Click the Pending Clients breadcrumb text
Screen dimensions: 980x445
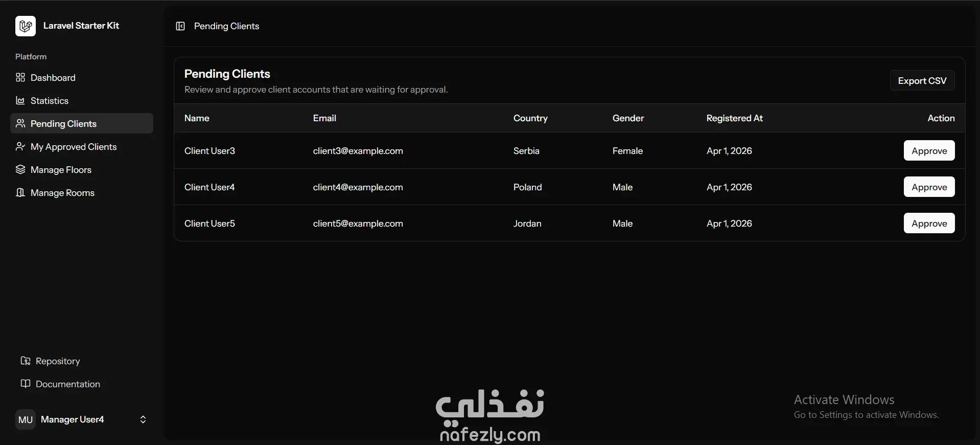pyautogui.click(x=226, y=26)
